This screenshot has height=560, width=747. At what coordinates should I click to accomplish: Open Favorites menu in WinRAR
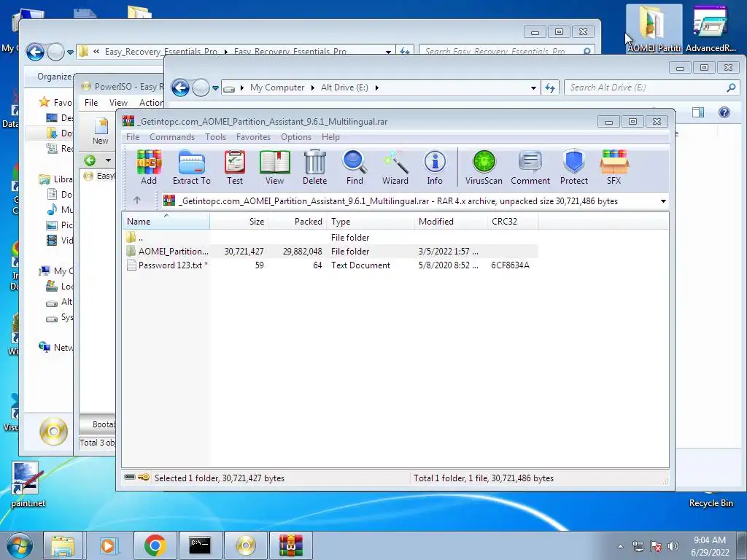click(x=253, y=136)
